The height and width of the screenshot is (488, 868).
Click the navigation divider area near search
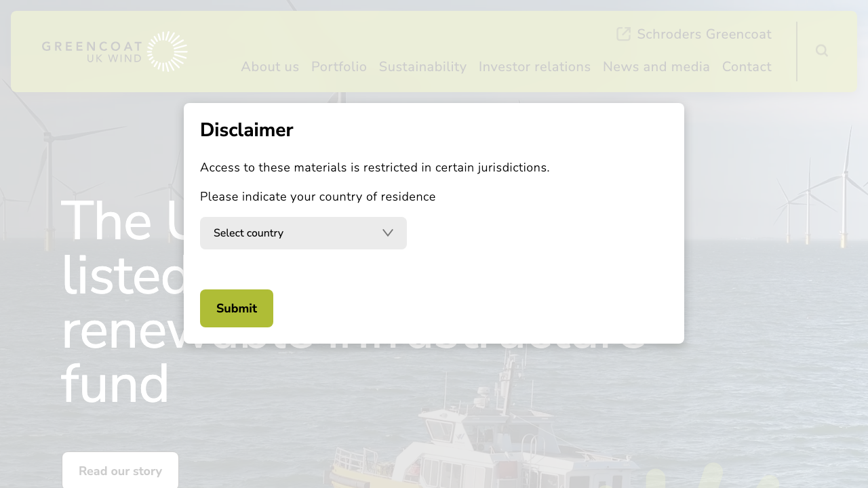point(796,51)
